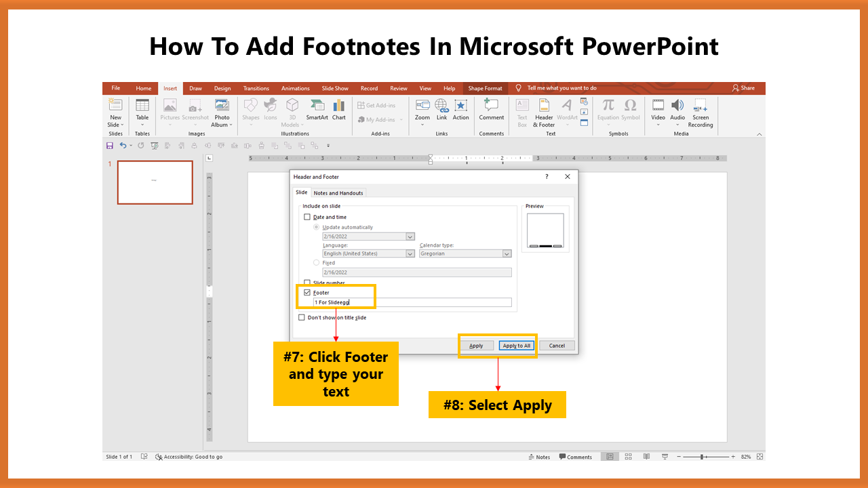Screen dimensions: 868x488
Task: Click the dialog Help question mark
Action: click(547, 177)
